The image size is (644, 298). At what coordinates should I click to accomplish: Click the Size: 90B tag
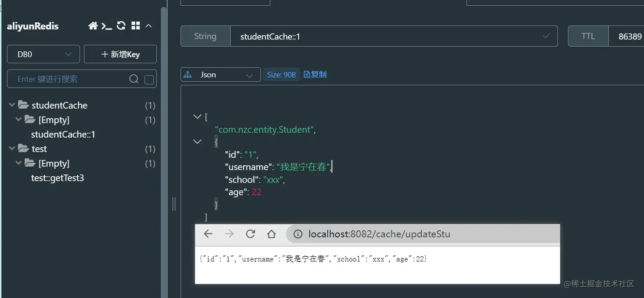click(282, 75)
